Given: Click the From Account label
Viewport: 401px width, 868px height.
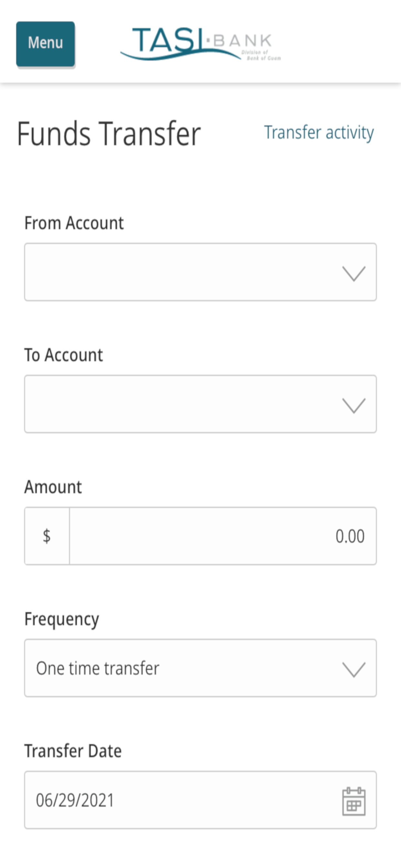Looking at the screenshot, I should click(74, 223).
